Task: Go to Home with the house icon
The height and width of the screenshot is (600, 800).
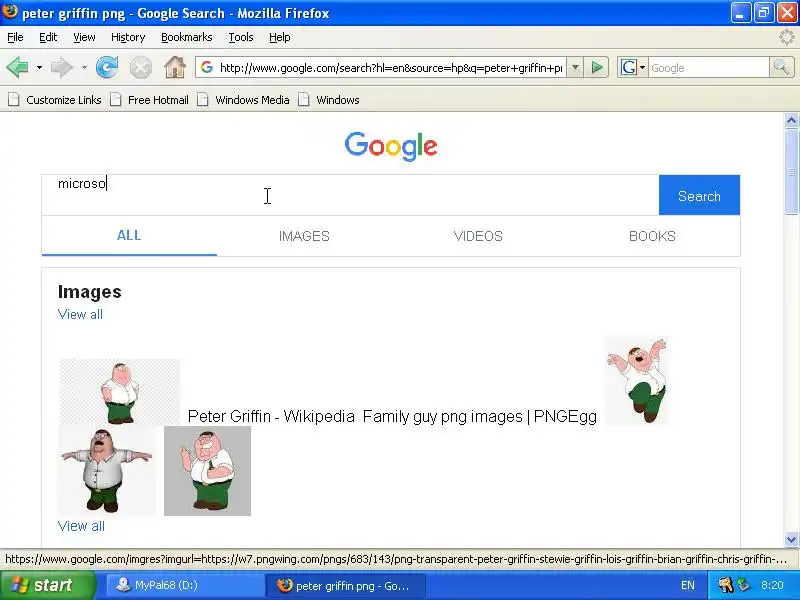Action: pos(175,67)
